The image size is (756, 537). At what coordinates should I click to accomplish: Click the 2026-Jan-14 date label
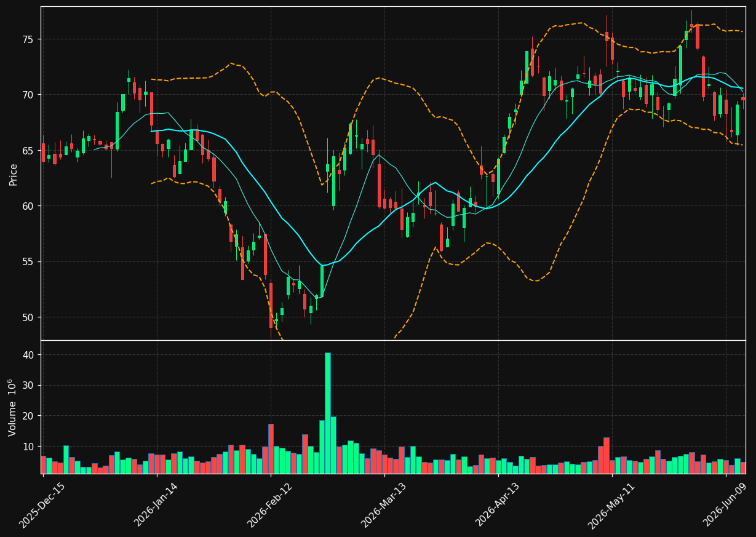[x=156, y=506]
